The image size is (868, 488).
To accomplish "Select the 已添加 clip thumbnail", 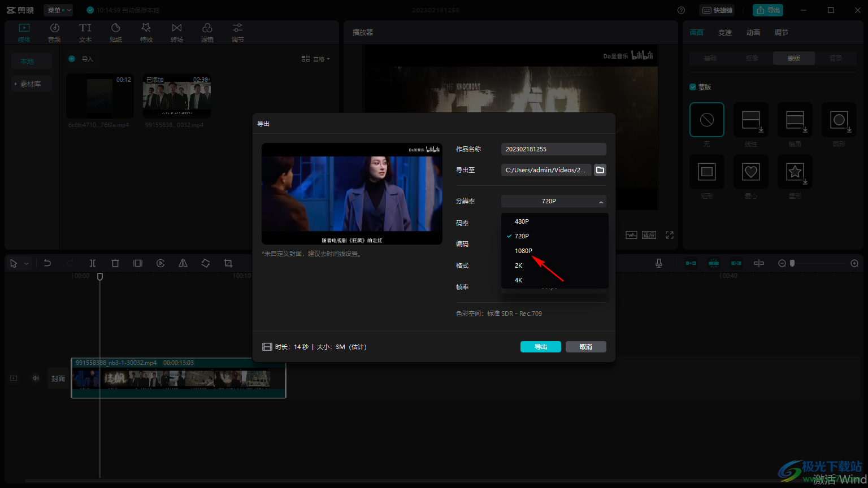I will [x=177, y=95].
